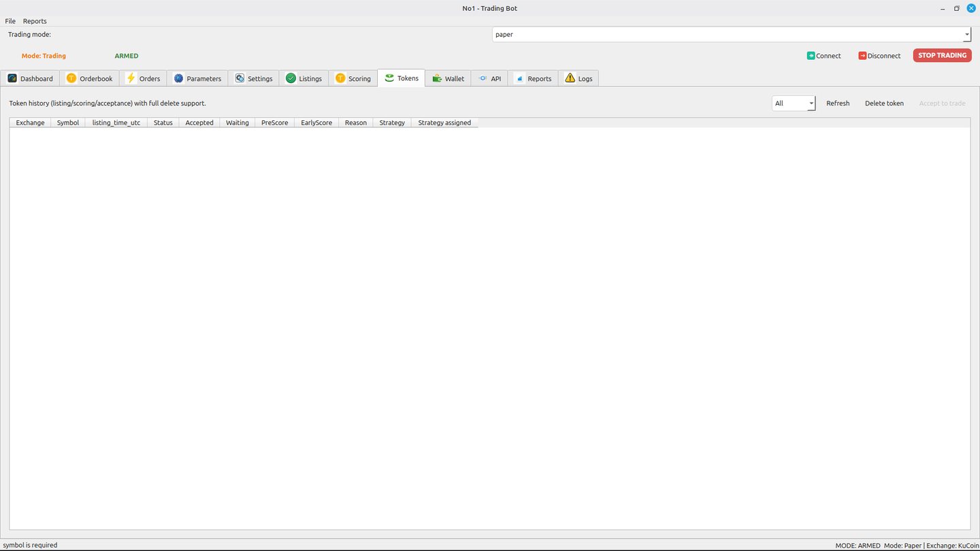Screen dimensions: 980x551
Task: Click the API tab icon
Action: 483,78
